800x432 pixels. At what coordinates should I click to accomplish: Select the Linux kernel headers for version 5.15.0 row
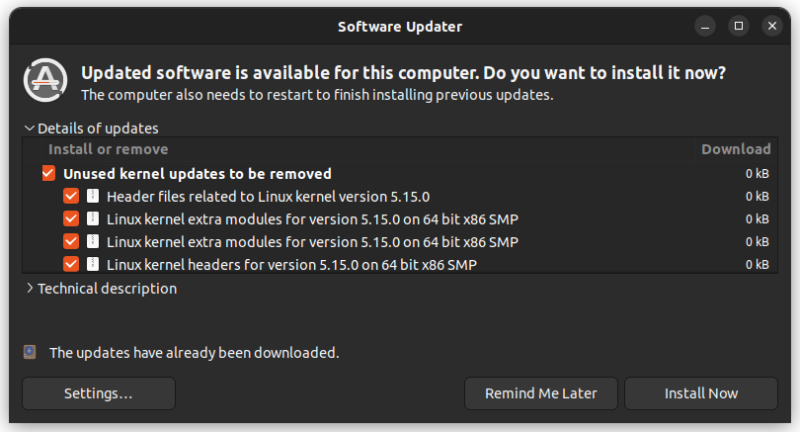(x=400, y=264)
